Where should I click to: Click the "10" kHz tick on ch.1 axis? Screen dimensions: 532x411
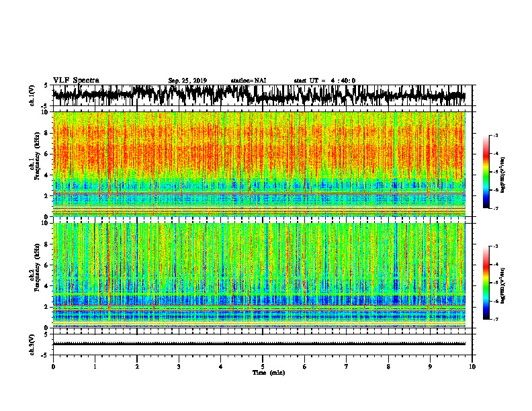coord(46,112)
